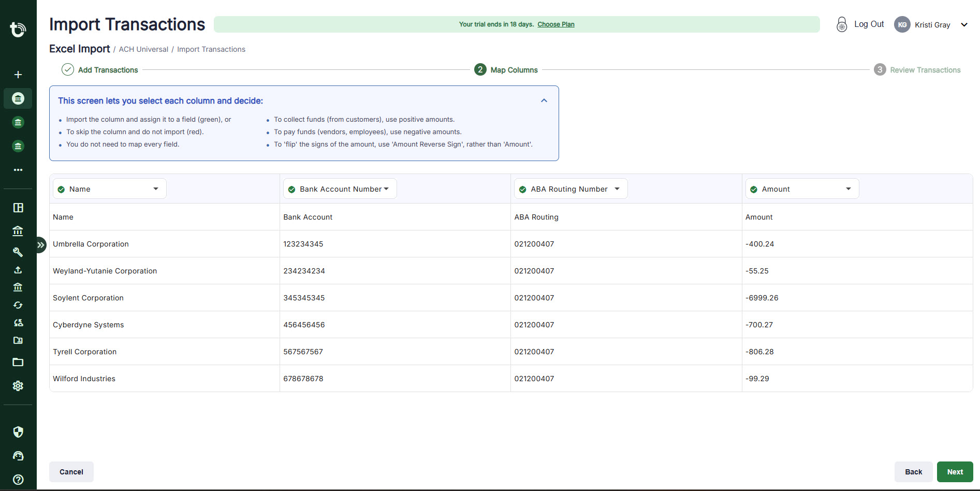Image resolution: width=980 pixels, height=491 pixels.
Task: Open the sync/refresh icon in sidebar
Action: coord(18,305)
